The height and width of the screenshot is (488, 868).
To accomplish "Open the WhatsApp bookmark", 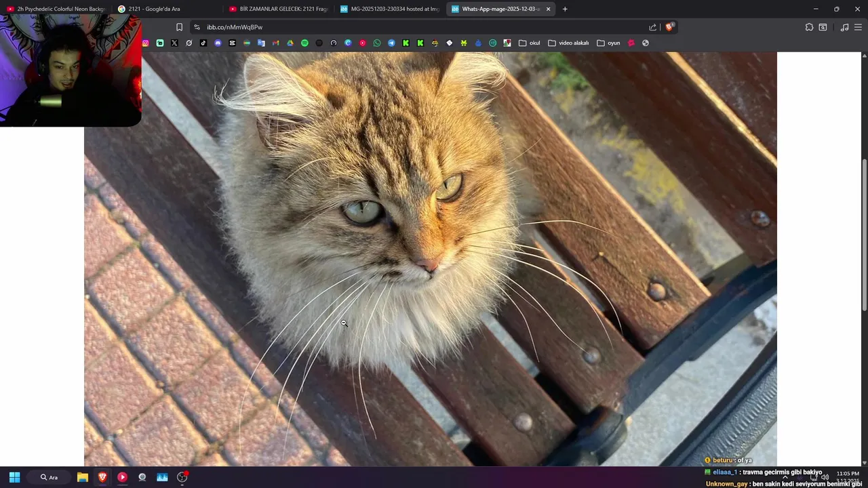I will 377,43.
